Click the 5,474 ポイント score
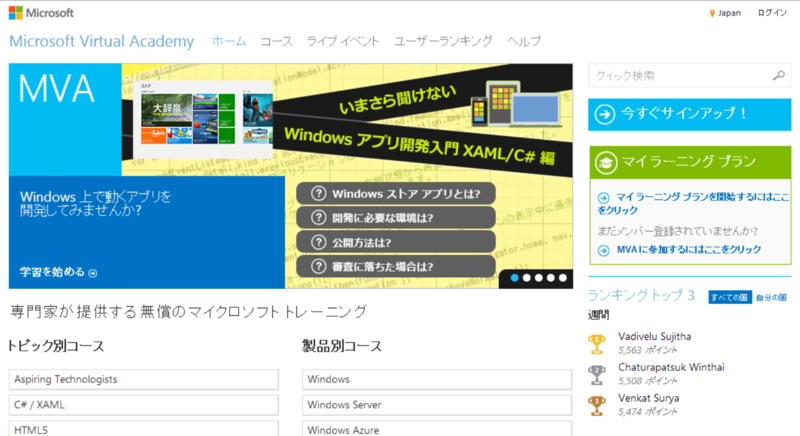The height and width of the screenshot is (436, 800). [x=647, y=412]
